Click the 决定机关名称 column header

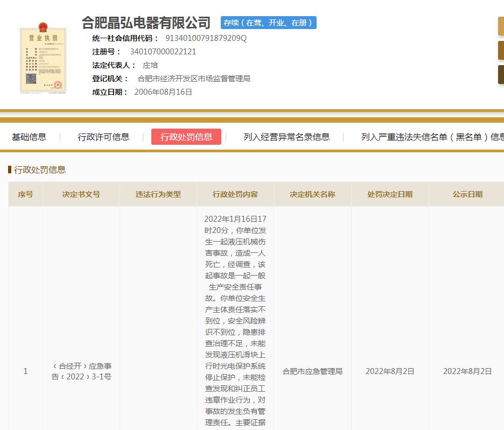click(312, 194)
